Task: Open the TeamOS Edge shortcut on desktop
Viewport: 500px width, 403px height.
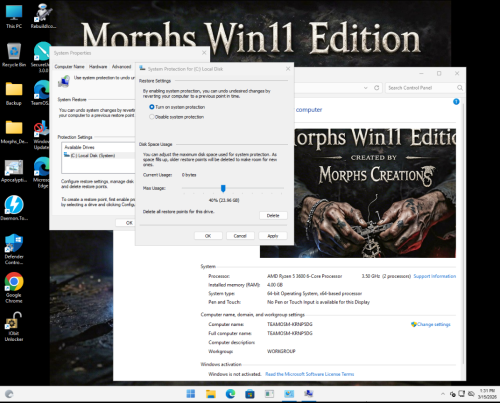Action: point(41,93)
